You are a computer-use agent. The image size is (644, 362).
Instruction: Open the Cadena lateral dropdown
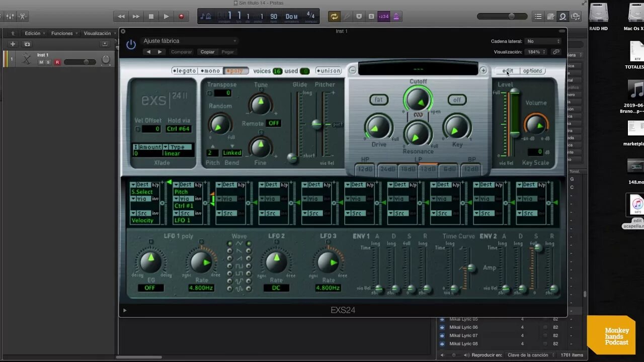[543, 41]
